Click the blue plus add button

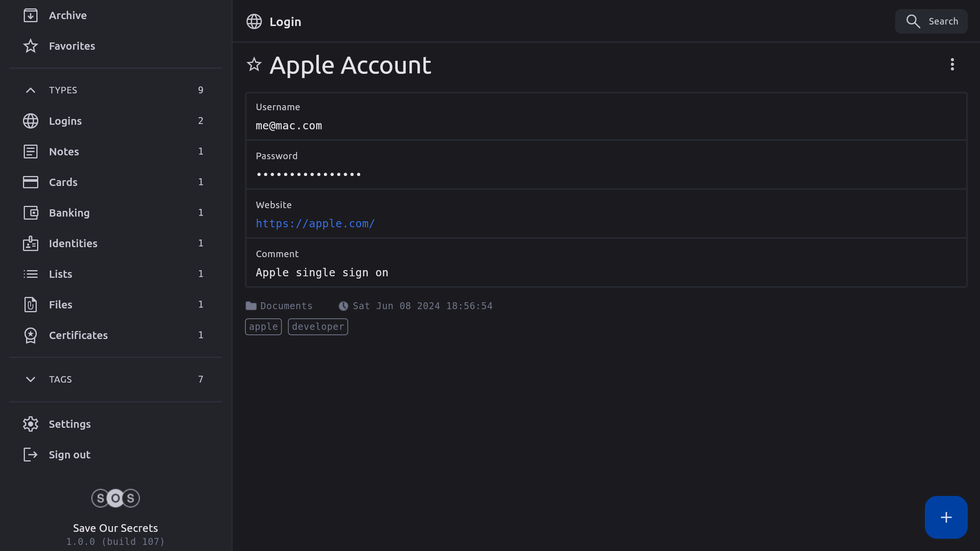pos(946,517)
